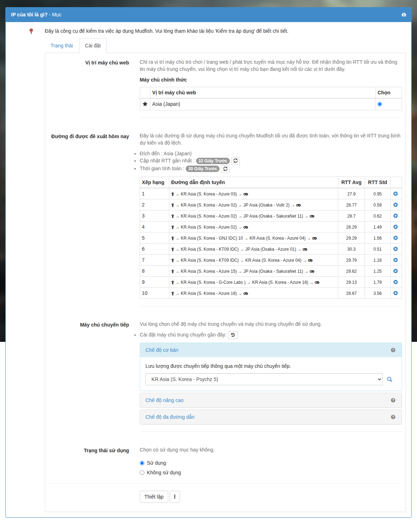
Task: Refresh the route calculation time
Action: click(x=225, y=169)
